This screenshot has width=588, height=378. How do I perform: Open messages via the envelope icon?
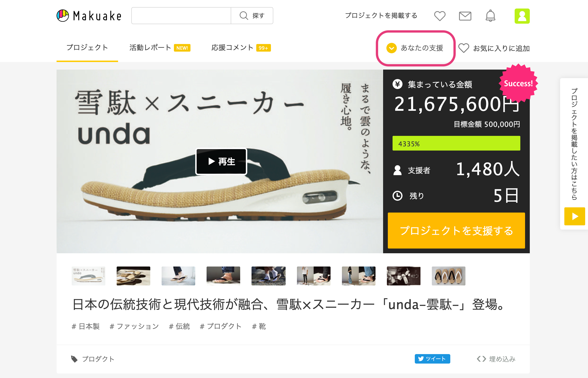(465, 16)
